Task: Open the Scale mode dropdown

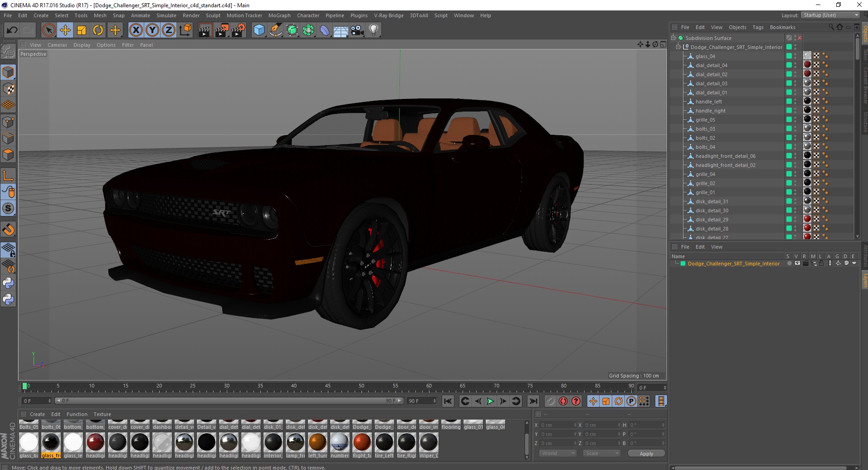Action: click(x=602, y=453)
